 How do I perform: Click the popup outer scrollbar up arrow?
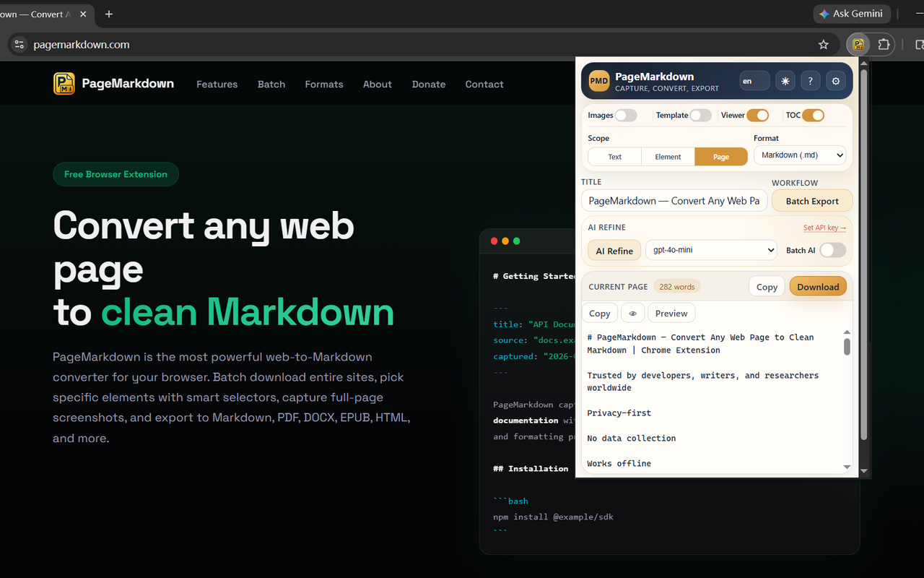coord(864,63)
